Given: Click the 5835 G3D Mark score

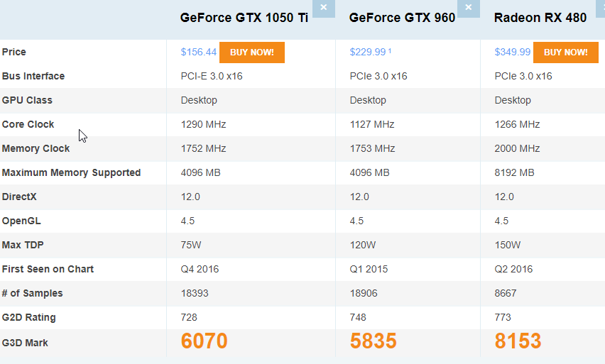Looking at the screenshot, I should 373,341.
